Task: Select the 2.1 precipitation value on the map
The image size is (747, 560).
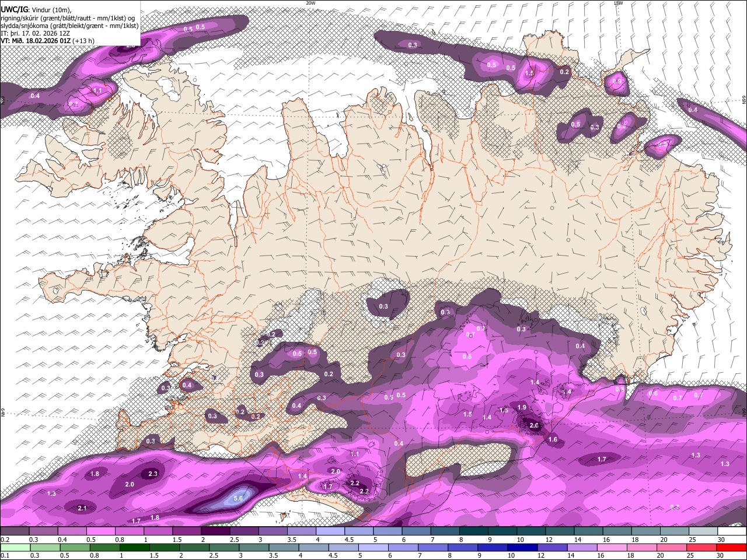Action: click(82, 508)
